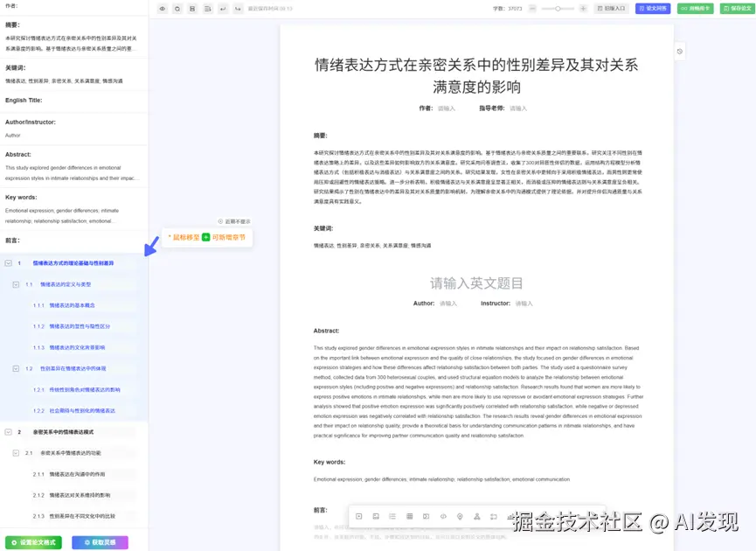
Task: Click the list icon in floating toolbar
Action: 392,516
